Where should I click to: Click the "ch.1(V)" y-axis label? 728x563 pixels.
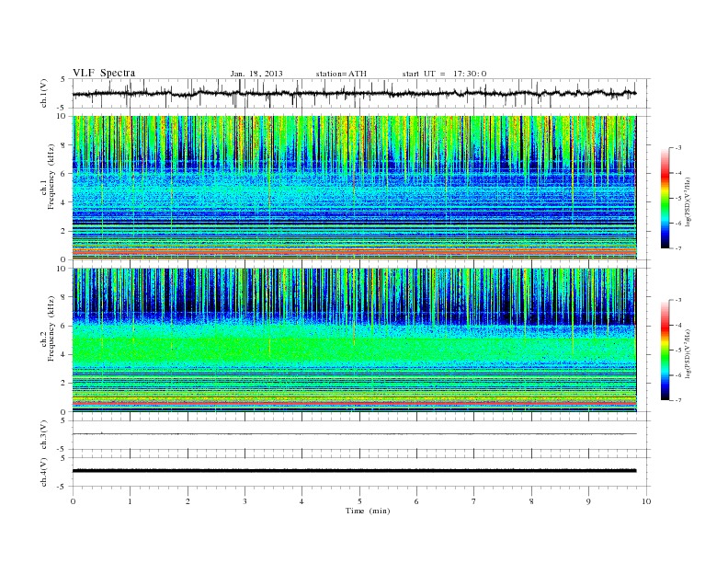click(x=44, y=95)
